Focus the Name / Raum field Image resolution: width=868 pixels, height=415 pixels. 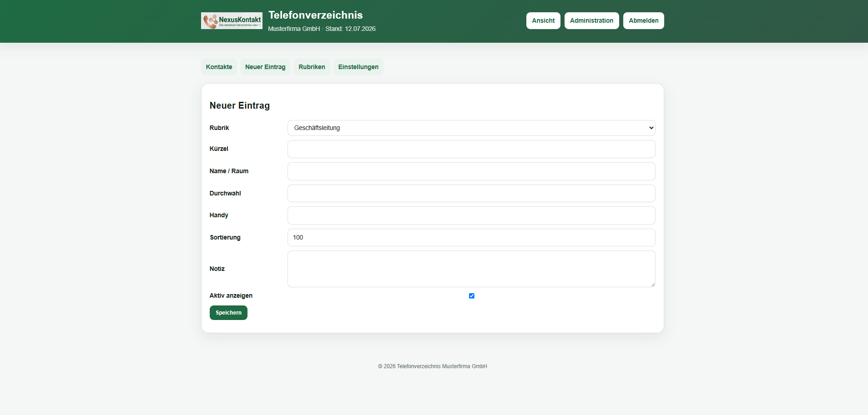coord(471,171)
